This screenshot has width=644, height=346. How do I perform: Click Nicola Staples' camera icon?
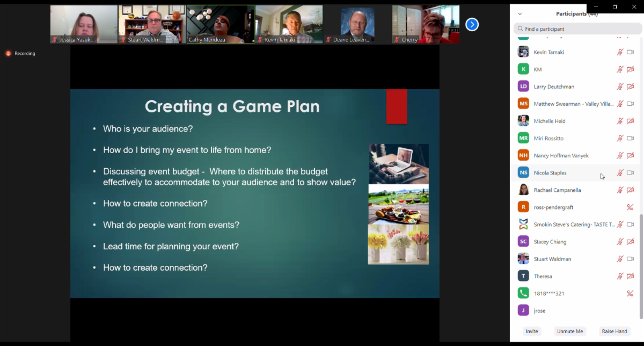click(631, 172)
